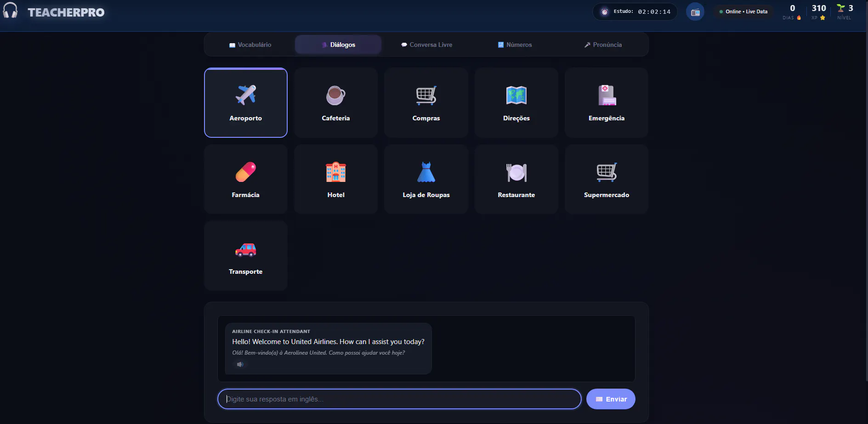Image resolution: width=868 pixels, height=424 pixels.
Task: Click the Nível 3 indicator
Action: (x=845, y=12)
